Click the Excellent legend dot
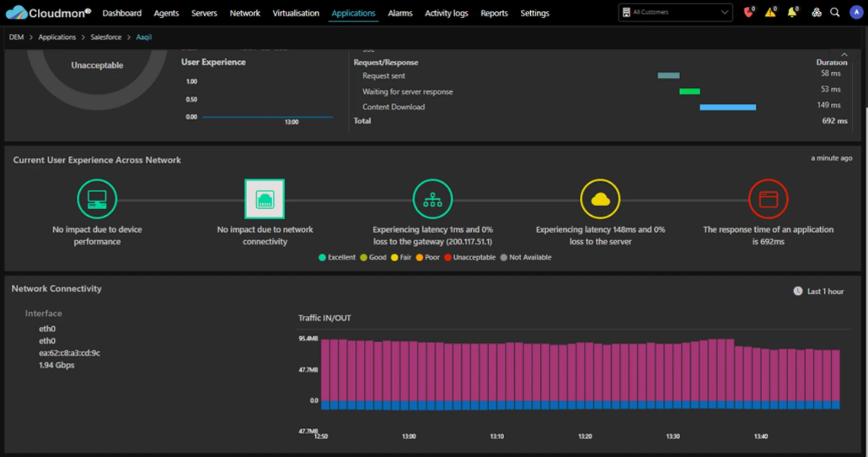This screenshot has width=868, height=457. coord(322,258)
